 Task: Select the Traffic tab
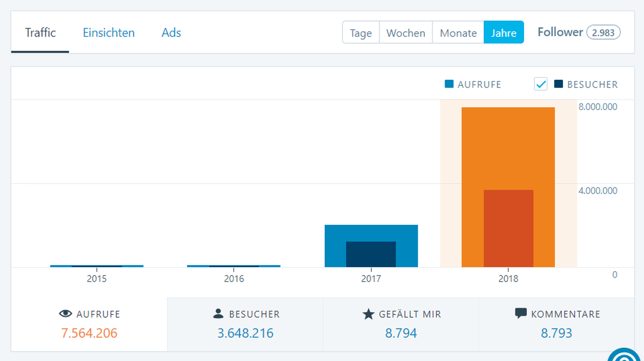click(40, 32)
